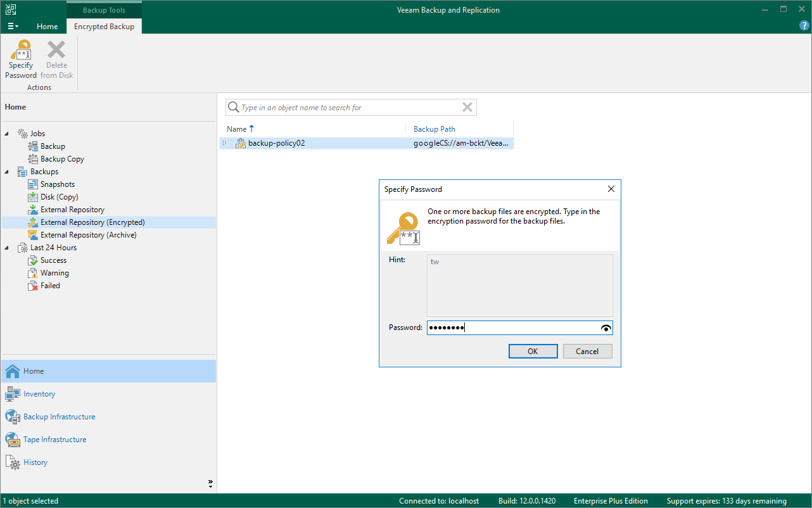
Task: Open the Home navigation view
Action: (x=108, y=371)
